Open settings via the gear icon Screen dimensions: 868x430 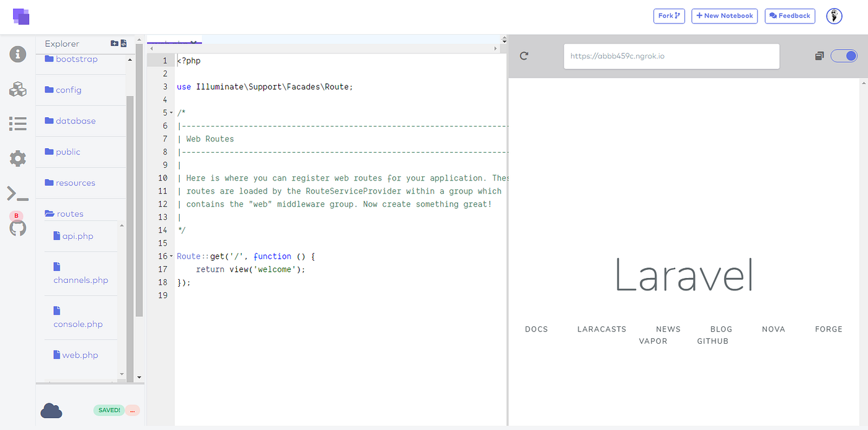(x=17, y=158)
